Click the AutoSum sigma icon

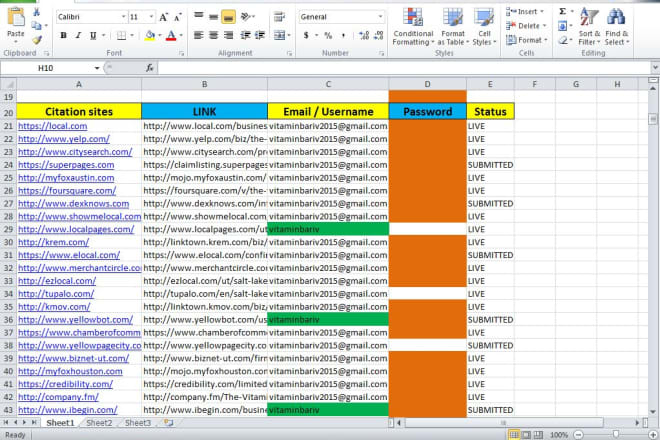[563, 12]
